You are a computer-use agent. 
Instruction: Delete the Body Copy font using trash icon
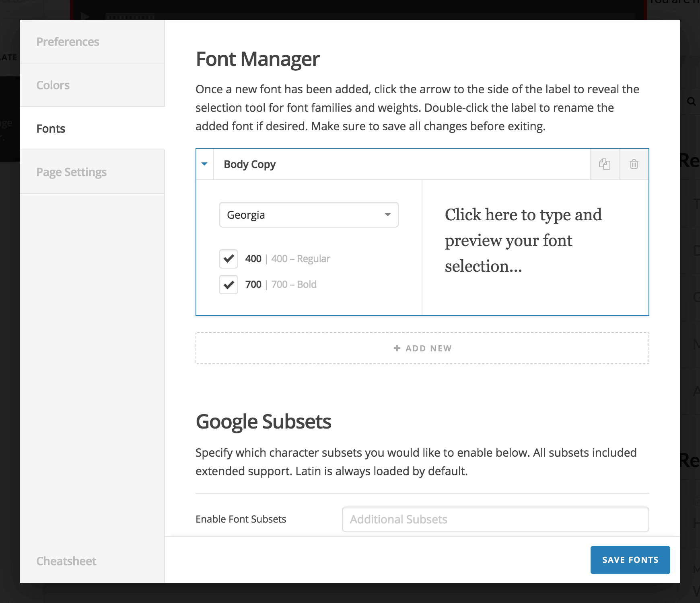[634, 164]
